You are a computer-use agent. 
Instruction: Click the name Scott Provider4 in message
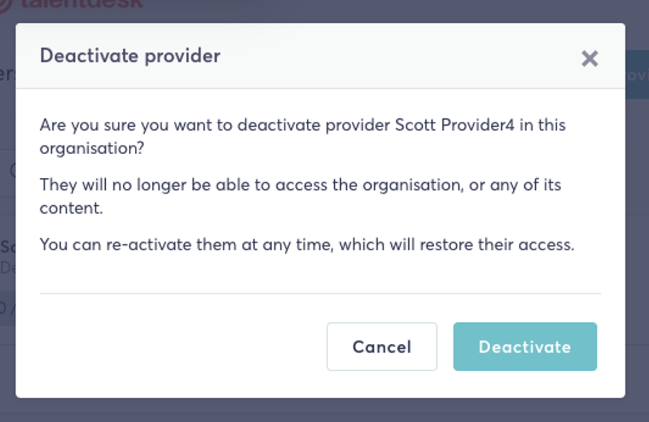[454, 125]
